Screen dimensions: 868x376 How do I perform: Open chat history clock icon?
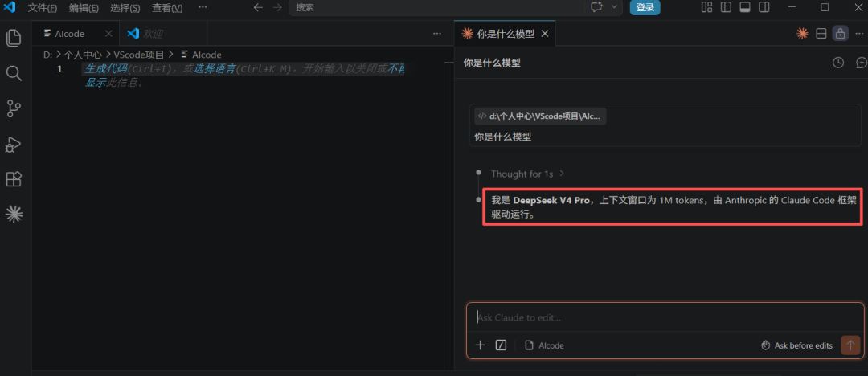(838, 63)
